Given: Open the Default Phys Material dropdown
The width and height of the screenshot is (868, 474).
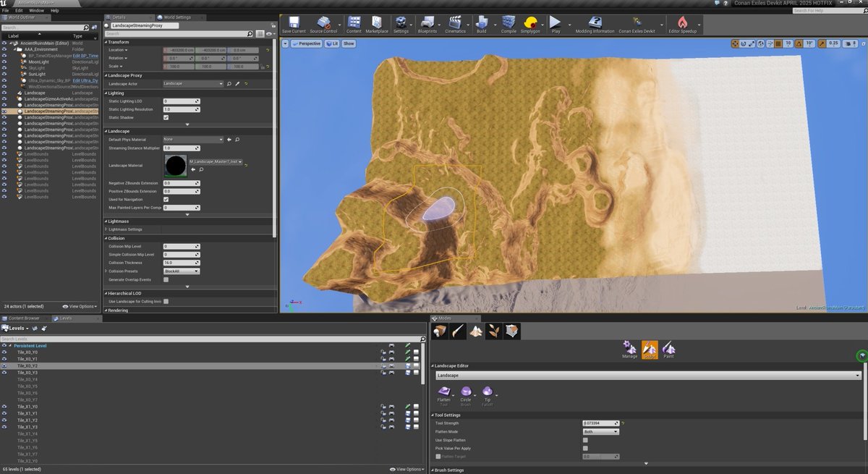Looking at the screenshot, I should (193, 139).
